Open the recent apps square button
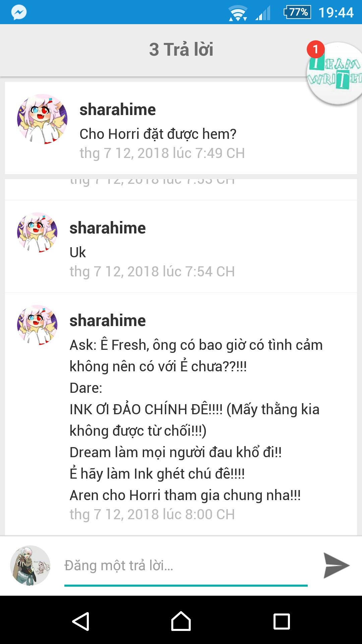The height and width of the screenshot is (644, 362). tap(282, 622)
